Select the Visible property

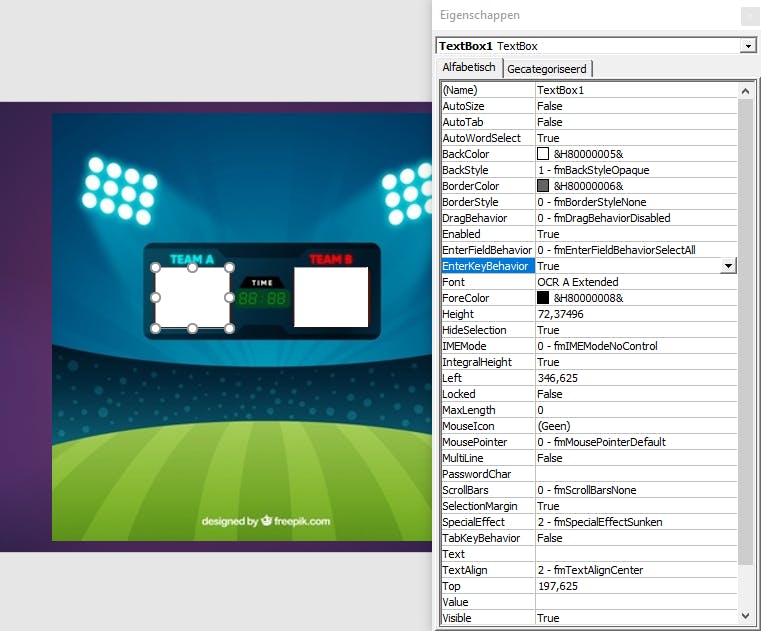[488, 619]
